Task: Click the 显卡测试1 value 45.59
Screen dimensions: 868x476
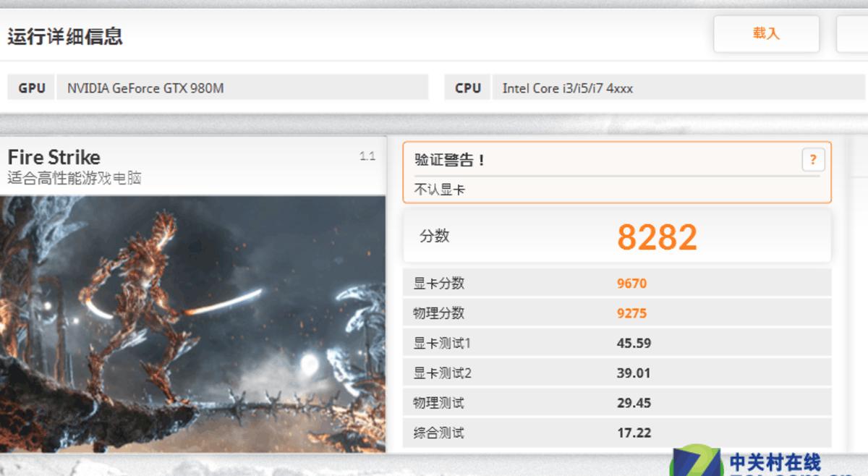Action: (634, 343)
